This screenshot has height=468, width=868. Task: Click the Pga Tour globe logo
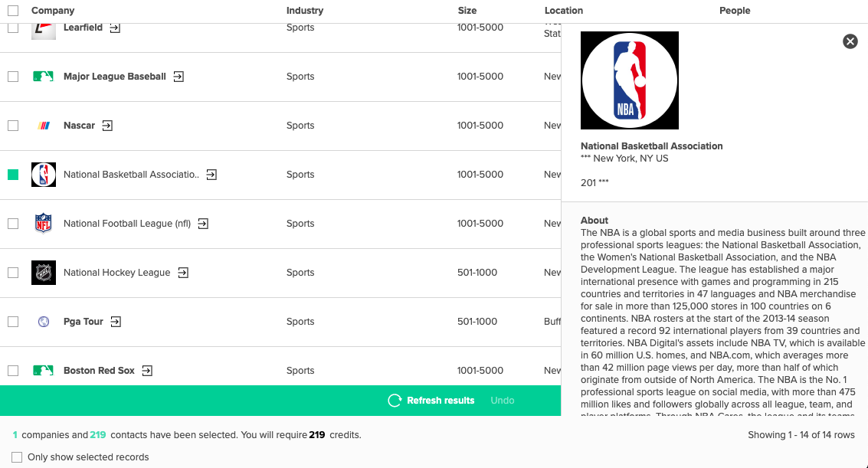(44, 322)
